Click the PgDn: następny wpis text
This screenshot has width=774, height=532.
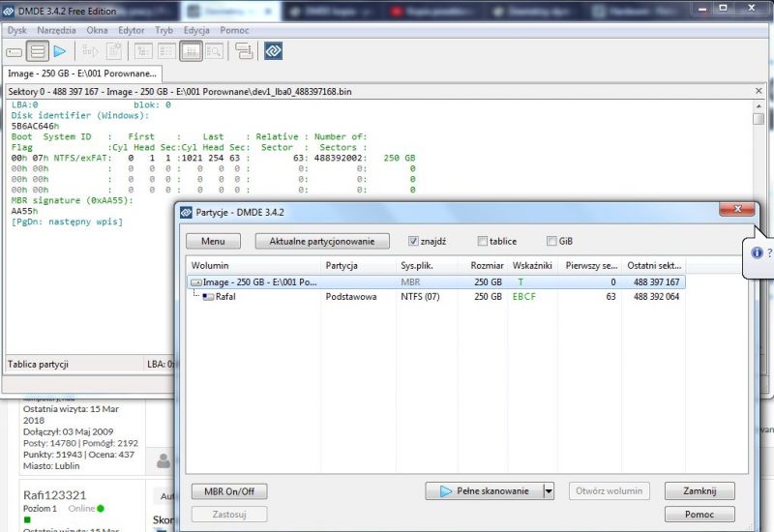coord(67,222)
